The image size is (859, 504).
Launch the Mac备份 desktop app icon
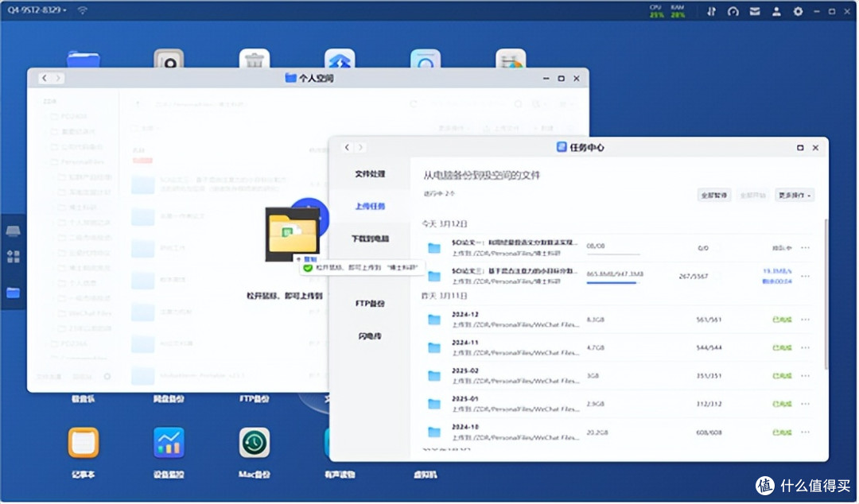[x=255, y=443]
